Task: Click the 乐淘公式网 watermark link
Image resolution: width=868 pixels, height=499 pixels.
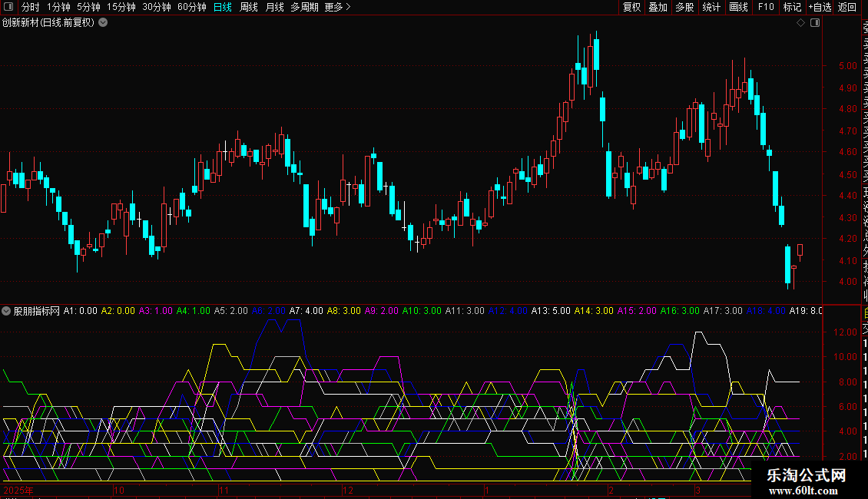Action: coord(807,481)
